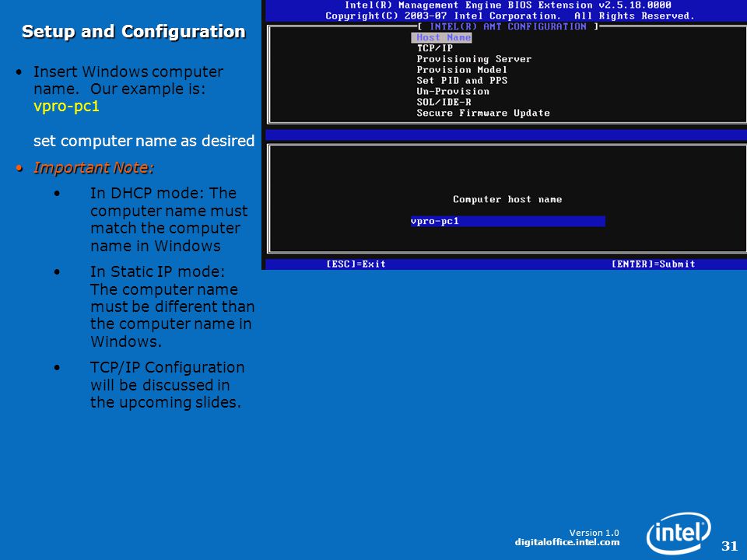Select the SOL/IDE-R menu entry

(x=444, y=102)
